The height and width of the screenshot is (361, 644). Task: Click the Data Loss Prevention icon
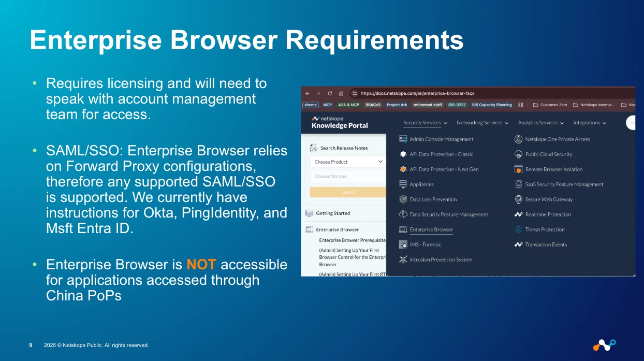point(403,199)
